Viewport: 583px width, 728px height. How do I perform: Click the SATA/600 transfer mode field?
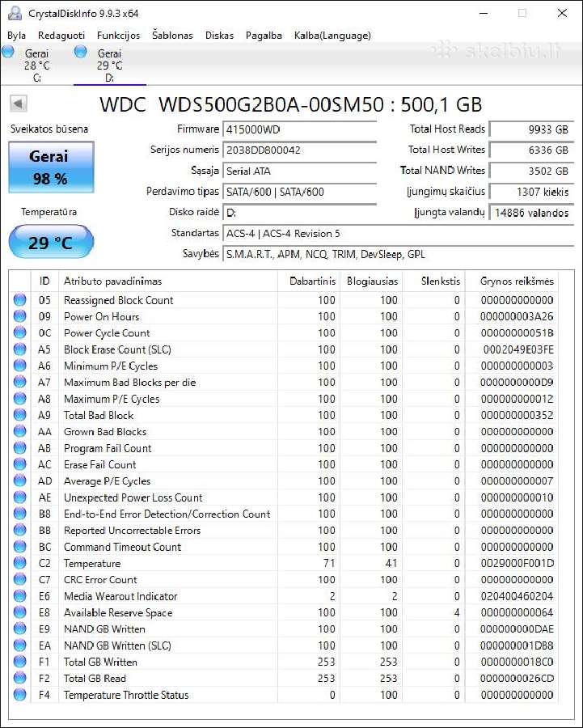pos(300,192)
